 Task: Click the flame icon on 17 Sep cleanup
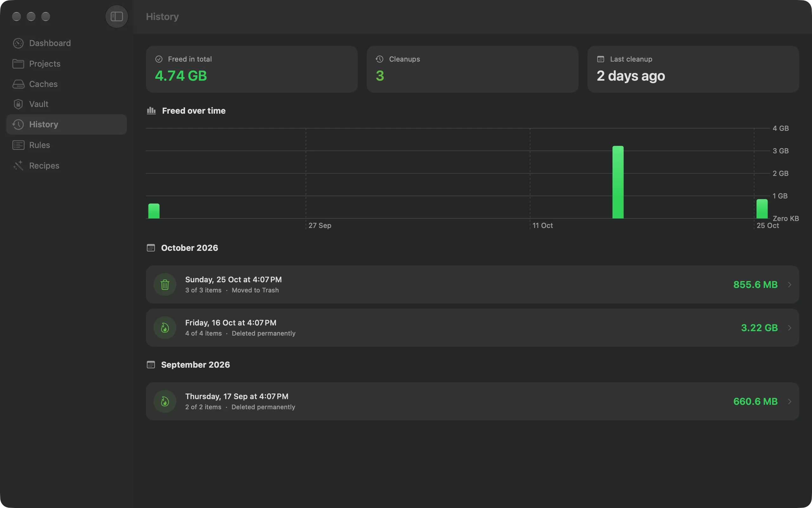tap(165, 401)
